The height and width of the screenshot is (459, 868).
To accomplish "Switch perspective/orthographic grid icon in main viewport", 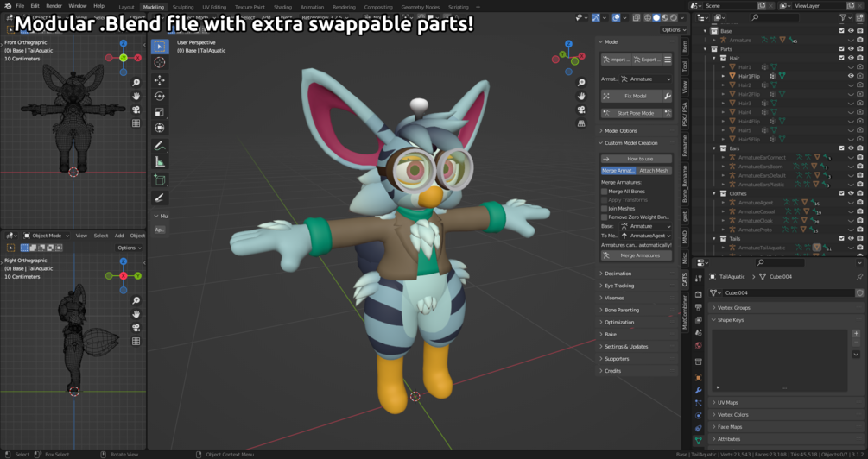I will [x=581, y=123].
